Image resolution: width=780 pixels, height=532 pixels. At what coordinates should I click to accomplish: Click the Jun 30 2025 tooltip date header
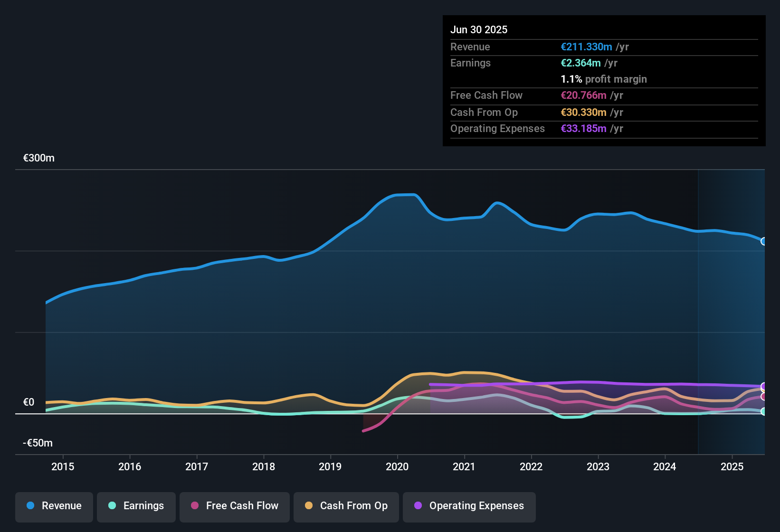pyautogui.click(x=479, y=29)
